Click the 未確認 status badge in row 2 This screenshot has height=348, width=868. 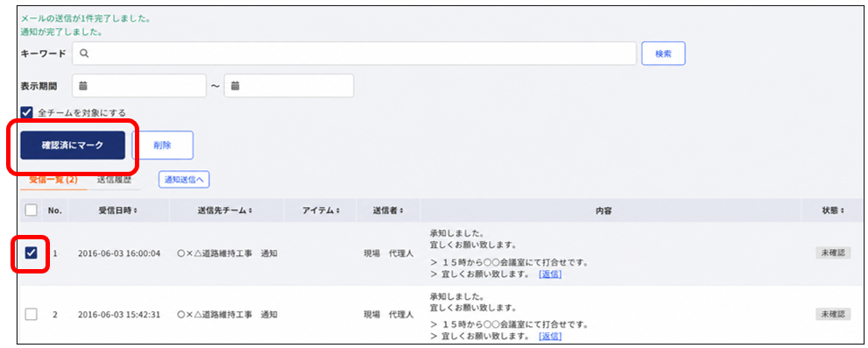pyautogui.click(x=833, y=314)
